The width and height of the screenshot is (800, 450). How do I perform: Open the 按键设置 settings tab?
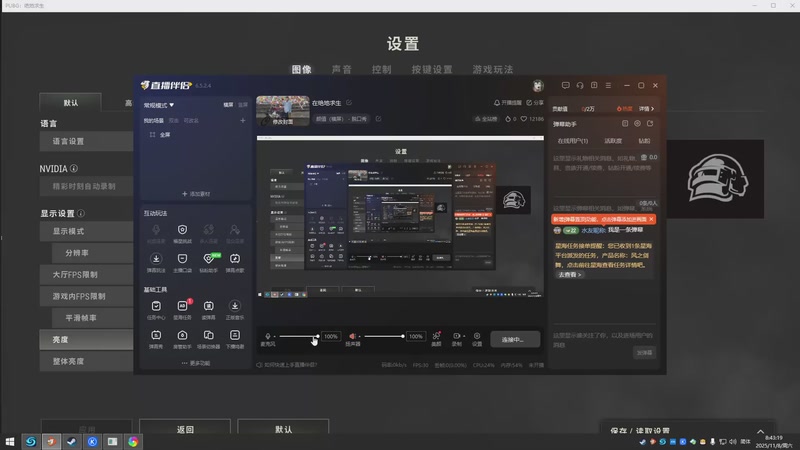tap(432, 69)
